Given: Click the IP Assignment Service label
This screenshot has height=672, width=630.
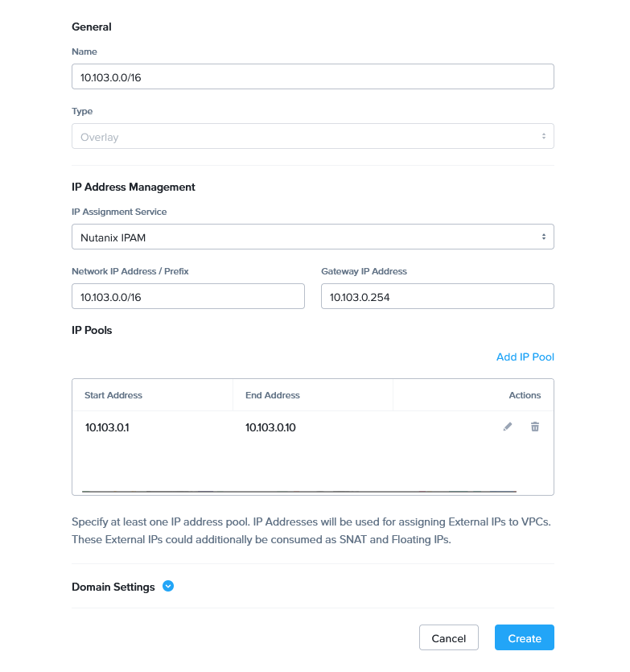Looking at the screenshot, I should [119, 212].
